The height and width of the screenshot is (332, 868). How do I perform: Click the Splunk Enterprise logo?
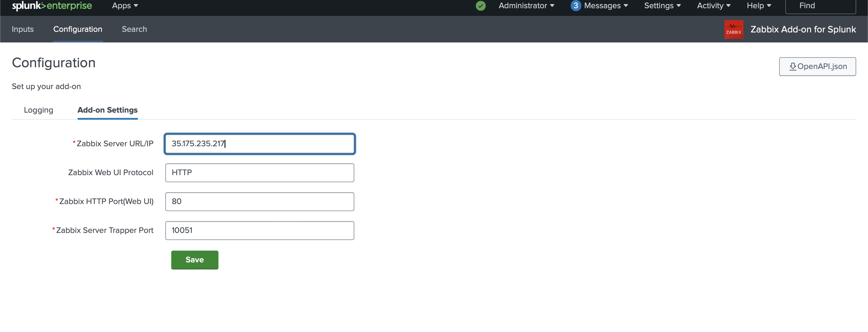point(52,6)
